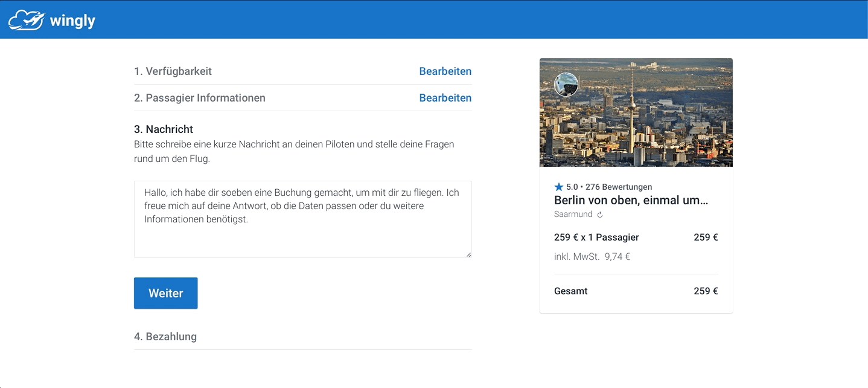Expand the "1. Verfügbarkeit" section
The image size is (868, 388).
point(173,71)
